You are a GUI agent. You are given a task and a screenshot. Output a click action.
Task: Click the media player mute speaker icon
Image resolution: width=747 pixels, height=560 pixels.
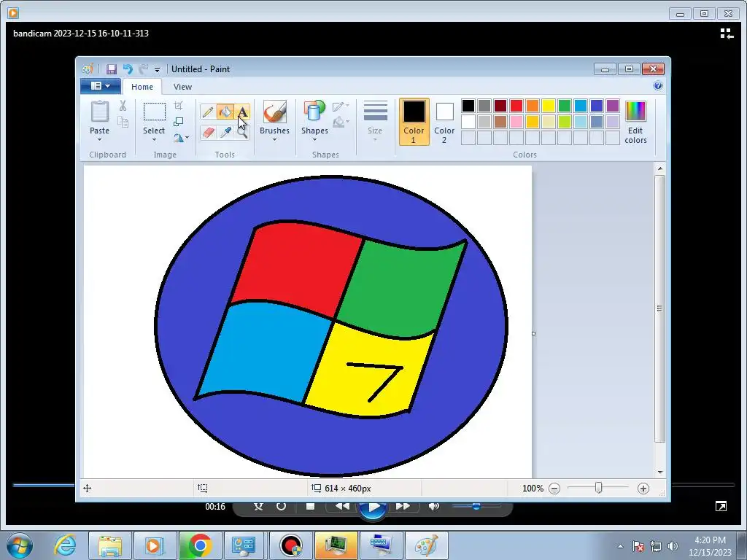point(433,506)
